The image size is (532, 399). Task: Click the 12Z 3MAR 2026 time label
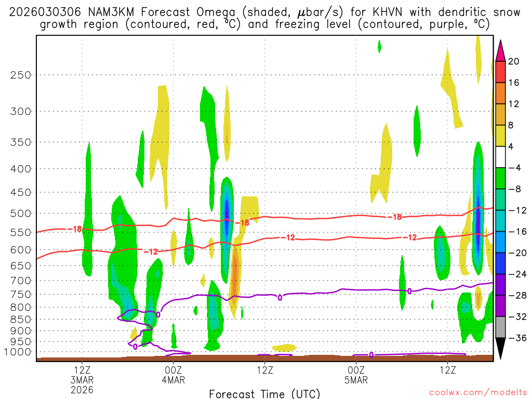[82, 380]
